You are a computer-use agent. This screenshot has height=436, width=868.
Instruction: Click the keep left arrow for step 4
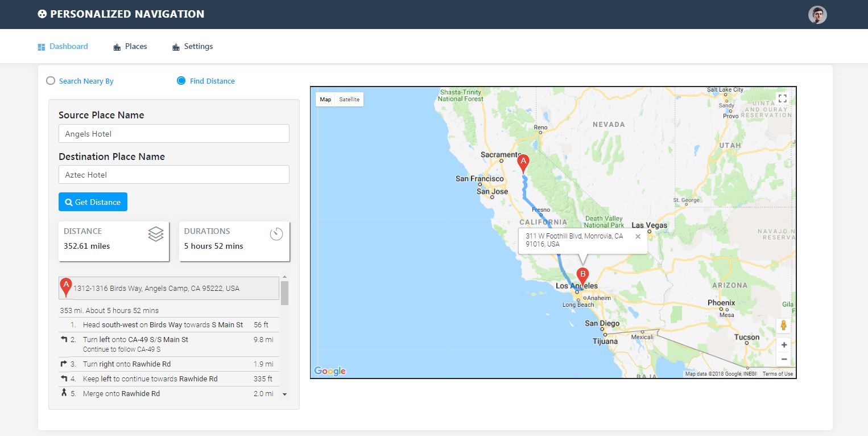[x=64, y=379]
